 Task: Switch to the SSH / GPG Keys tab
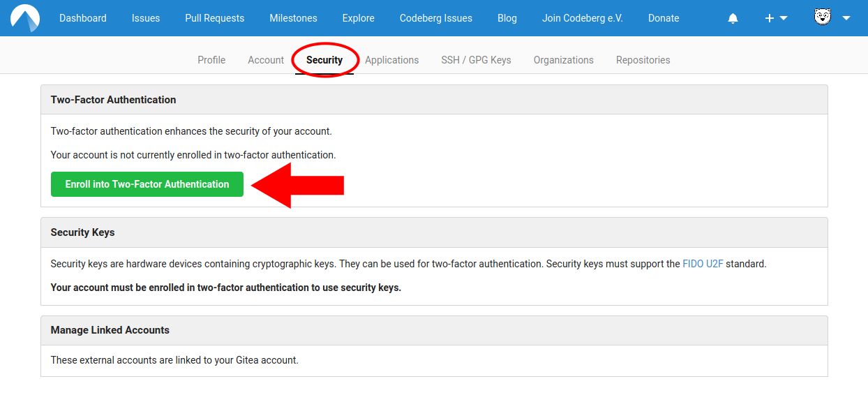click(477, 60)
